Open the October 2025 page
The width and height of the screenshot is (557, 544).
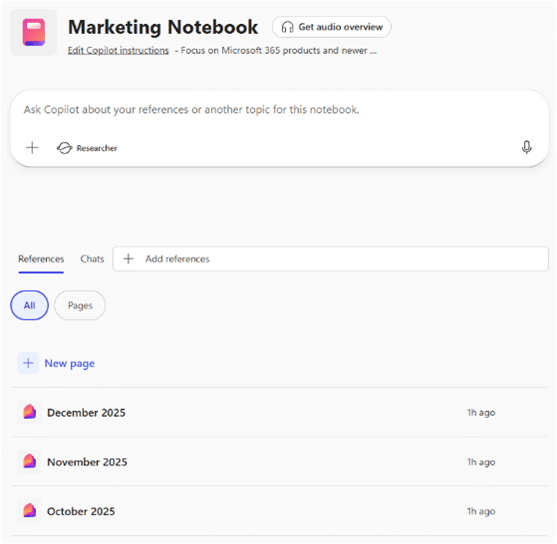click(279, 511)
